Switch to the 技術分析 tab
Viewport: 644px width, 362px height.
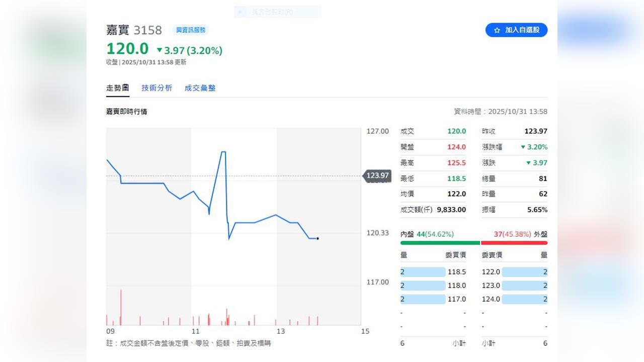click(157, 87)
